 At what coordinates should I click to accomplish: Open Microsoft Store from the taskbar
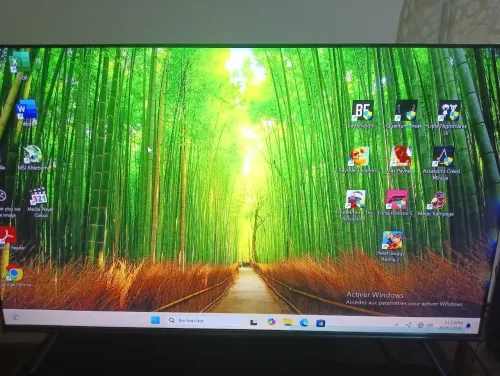click(321, 323)
